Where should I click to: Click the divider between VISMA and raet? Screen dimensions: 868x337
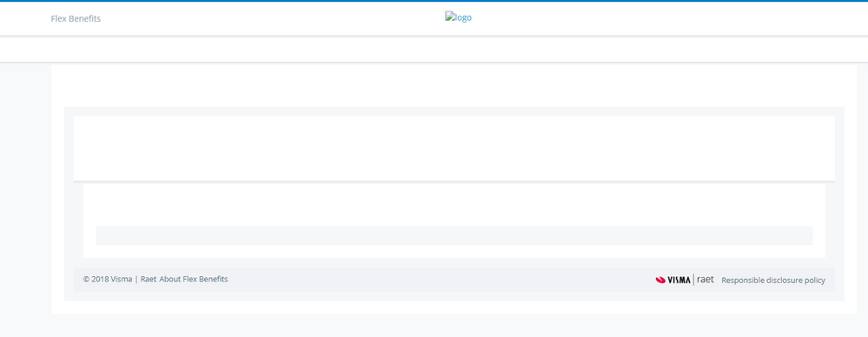693,280
